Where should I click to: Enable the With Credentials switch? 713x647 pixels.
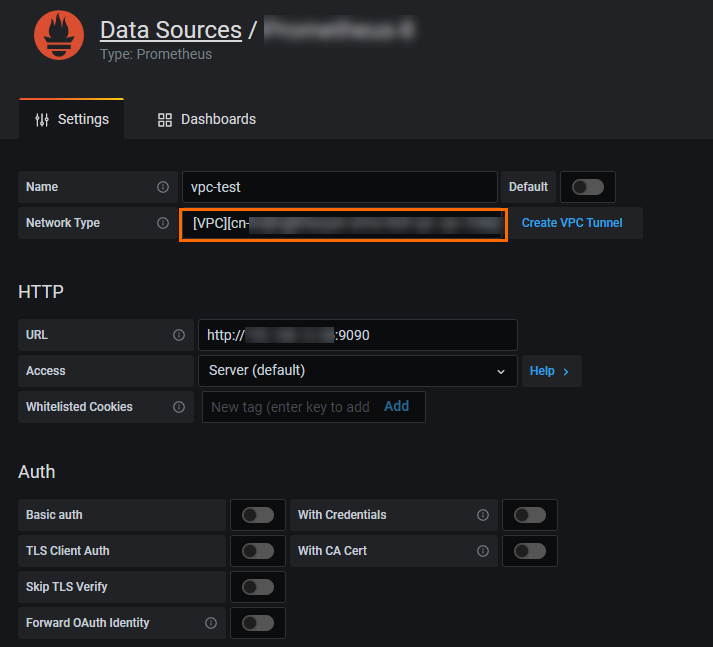(530, 515)
